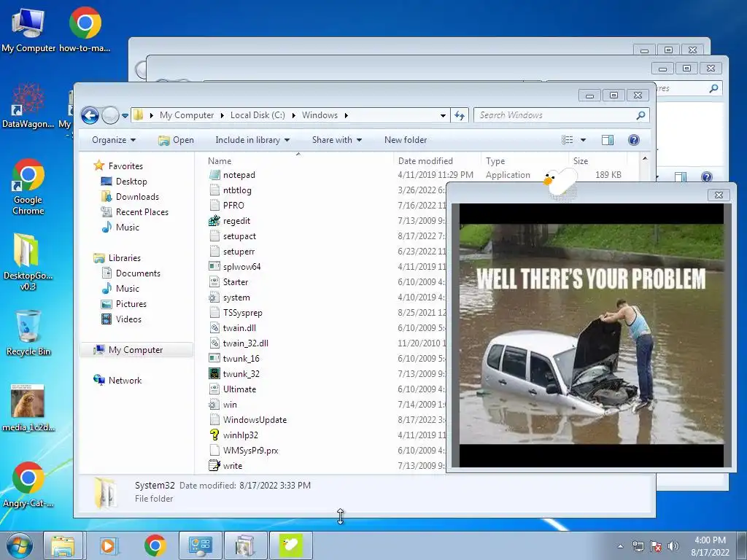747x560 pixels.
Task: Open the Organize menu
Action: coord(114,140)
